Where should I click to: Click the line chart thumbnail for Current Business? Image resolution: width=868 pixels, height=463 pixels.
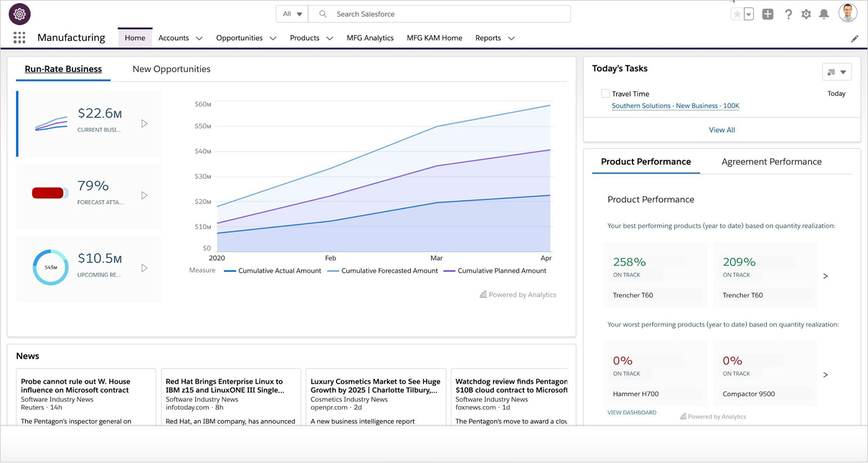click(51, 123)
